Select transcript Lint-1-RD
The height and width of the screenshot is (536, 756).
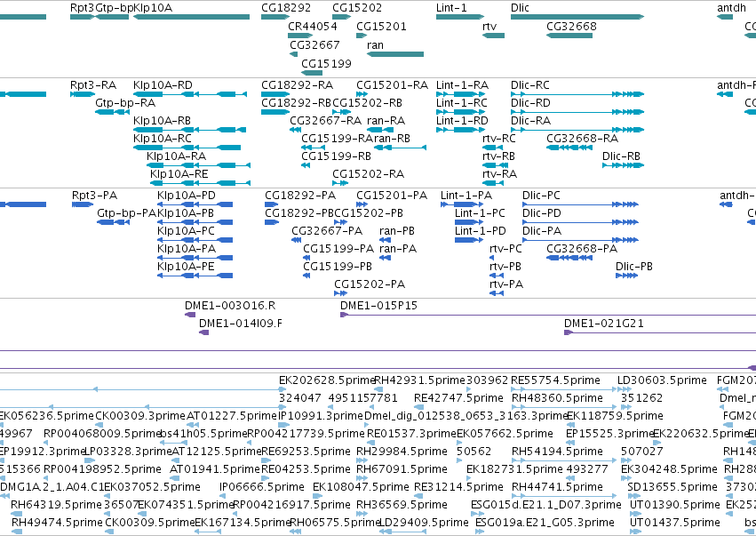pyautogui.click(x=460, y=130)
